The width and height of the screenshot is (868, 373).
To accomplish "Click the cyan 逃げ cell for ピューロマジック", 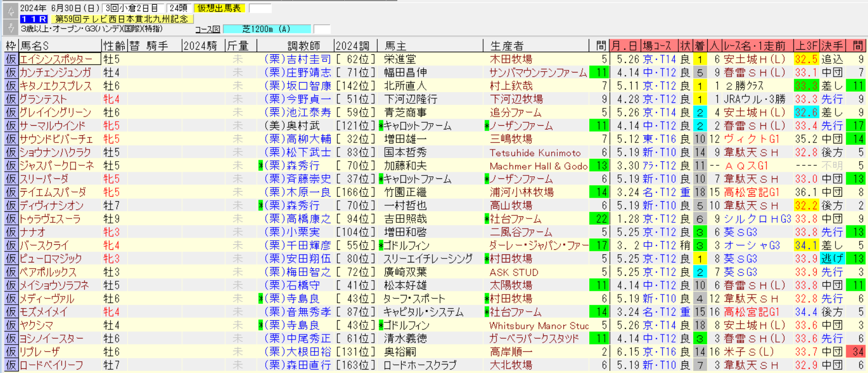I will click(832, 258).
